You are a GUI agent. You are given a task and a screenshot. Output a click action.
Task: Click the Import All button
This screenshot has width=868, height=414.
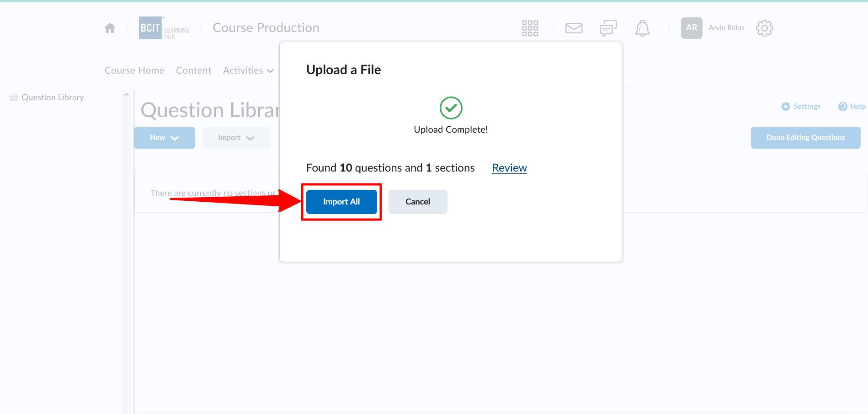point(341,202)
